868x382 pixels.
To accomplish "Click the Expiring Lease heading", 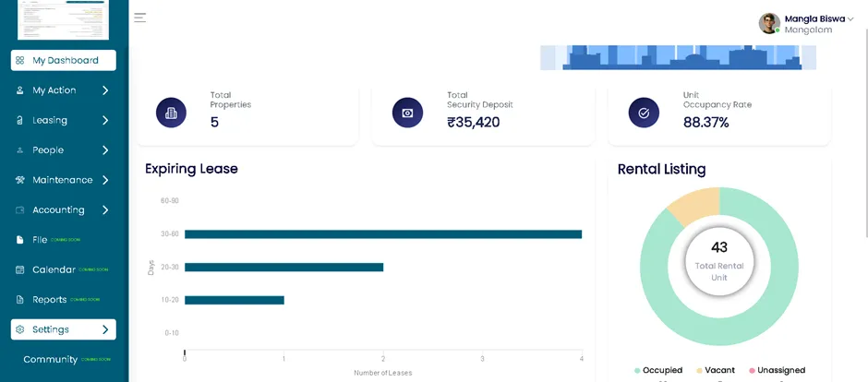I will (x=191, y=169).
